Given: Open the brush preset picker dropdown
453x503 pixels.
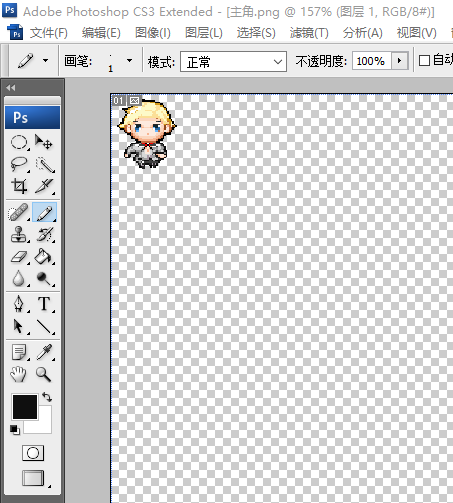Looking at the screenshot, I should (129, 61).
